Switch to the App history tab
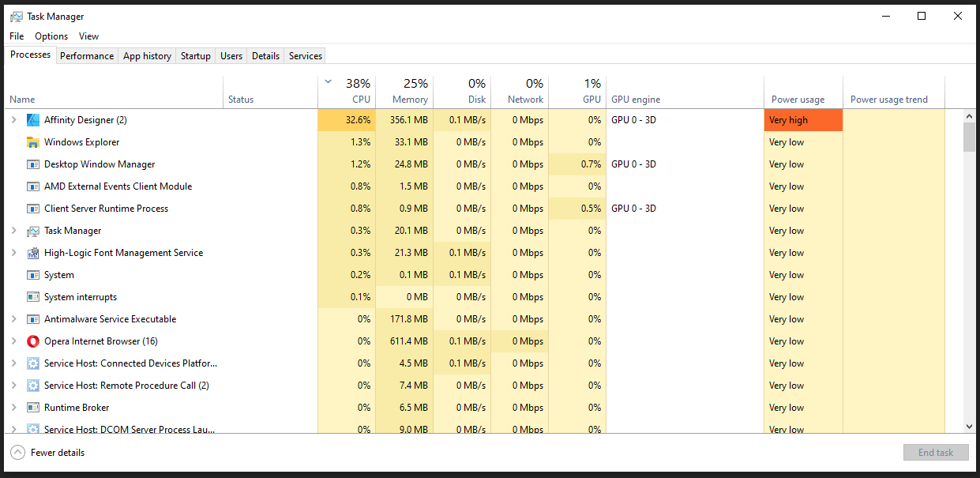 [147, 56]
